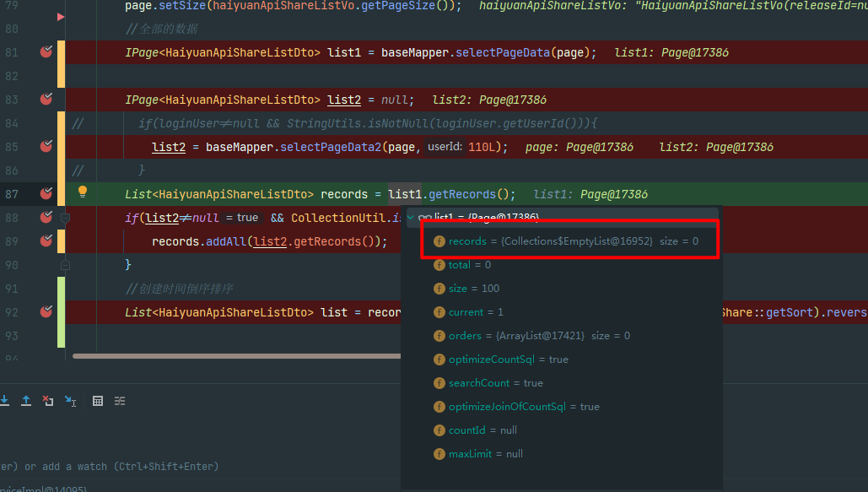
Task: Click the evaluate expression or add watch field
Action: 110,466
